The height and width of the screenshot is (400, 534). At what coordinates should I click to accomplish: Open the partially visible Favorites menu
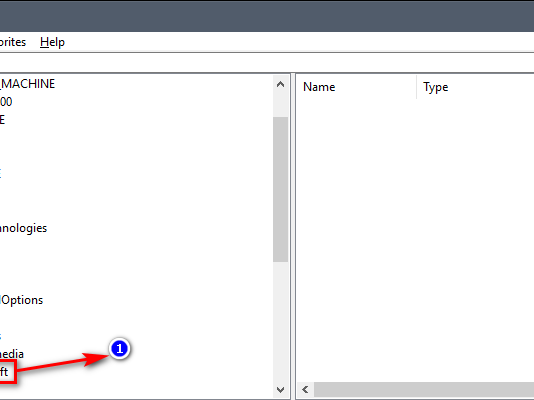coord(13,42)
